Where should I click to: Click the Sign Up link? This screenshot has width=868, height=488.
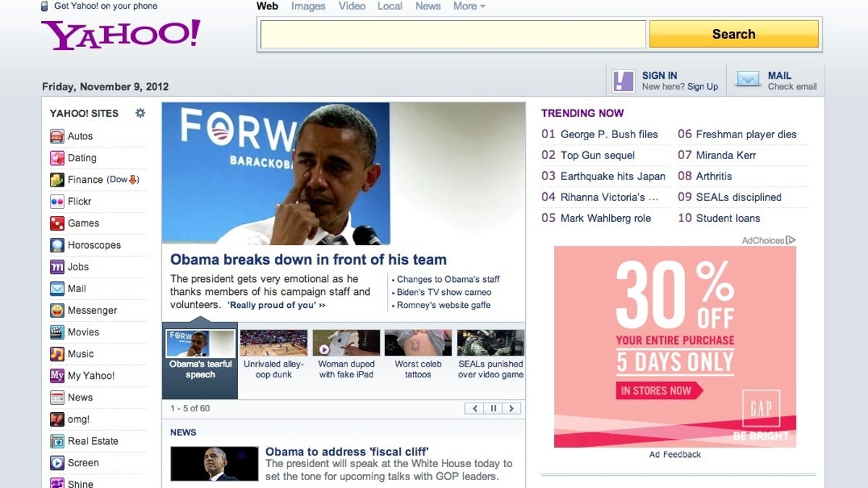click(702, 87)
